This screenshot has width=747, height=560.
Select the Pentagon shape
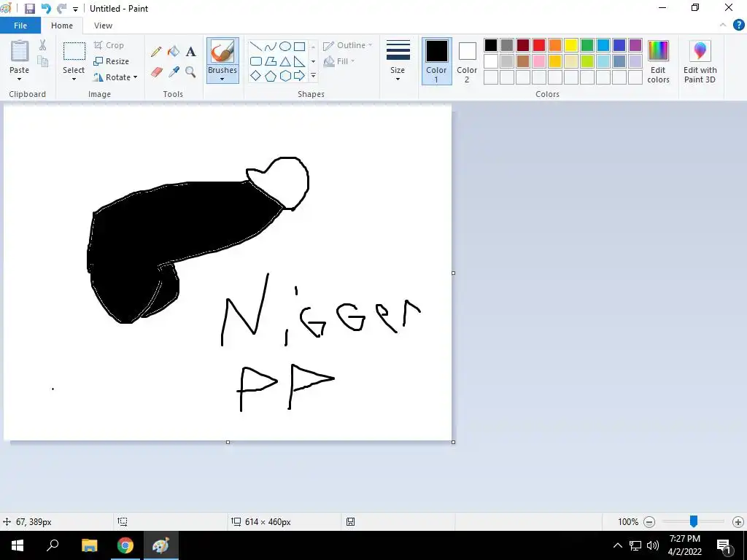point(271,76)
